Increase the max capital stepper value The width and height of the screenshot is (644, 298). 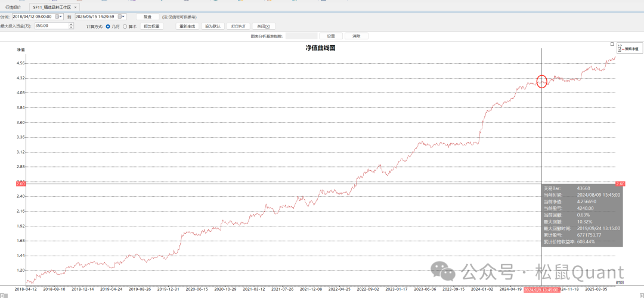(x=72, y=24)
